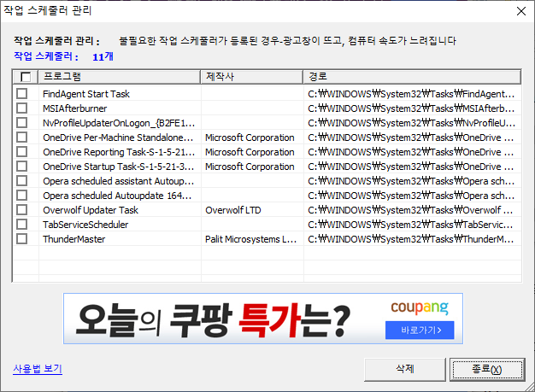Click path ending in MSIAfterb...
Viewport: 535px width, 392px height.
(x=411, y=108)
